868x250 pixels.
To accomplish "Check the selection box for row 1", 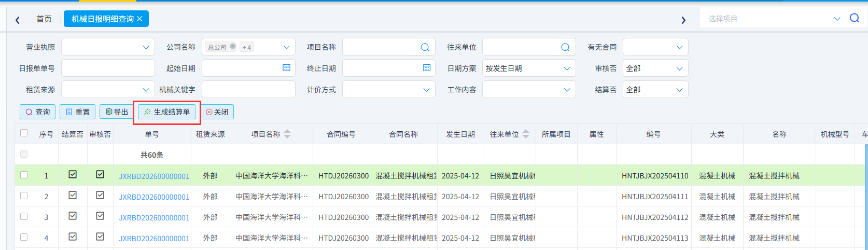I will (x=24, y=175).
